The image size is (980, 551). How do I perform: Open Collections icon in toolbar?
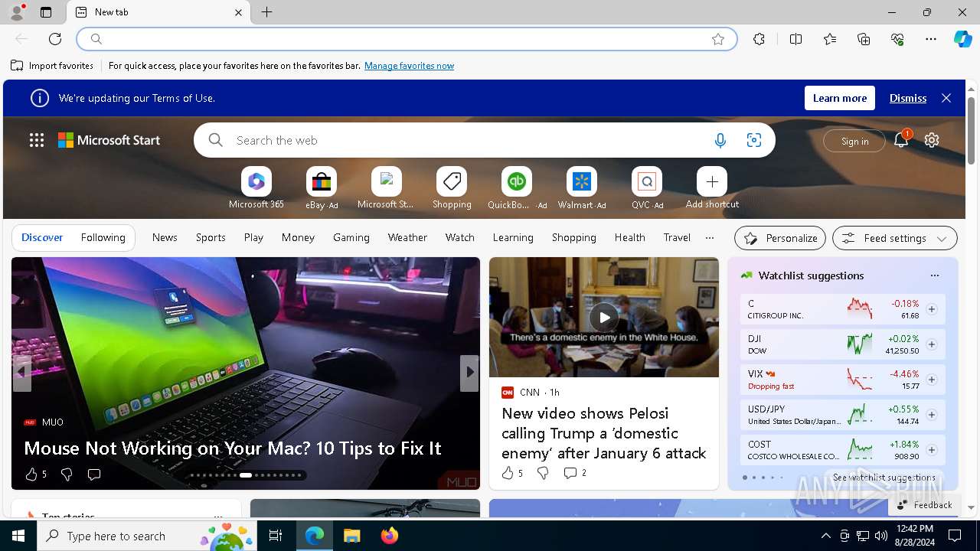tap(864, 39)
